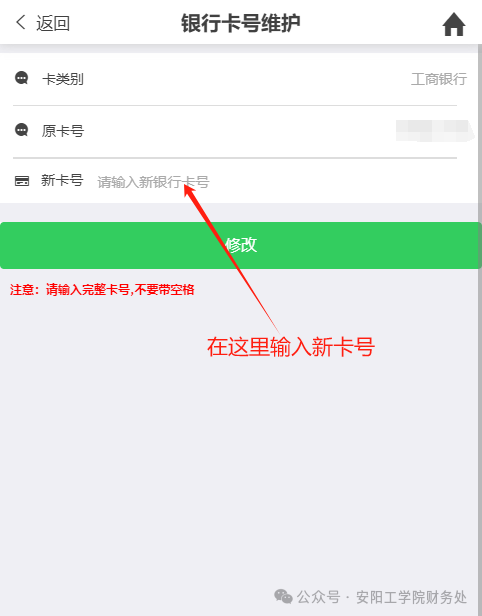Click the 在这里输入新卡号 annotation text
The width and height of the screenshot is (482, 616).
click(291, 347)
